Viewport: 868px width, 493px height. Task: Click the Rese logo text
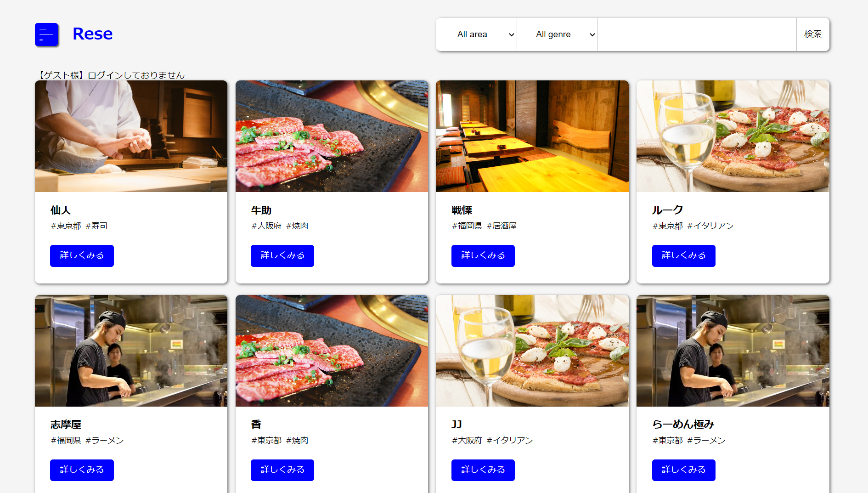[x=92, y=34]
